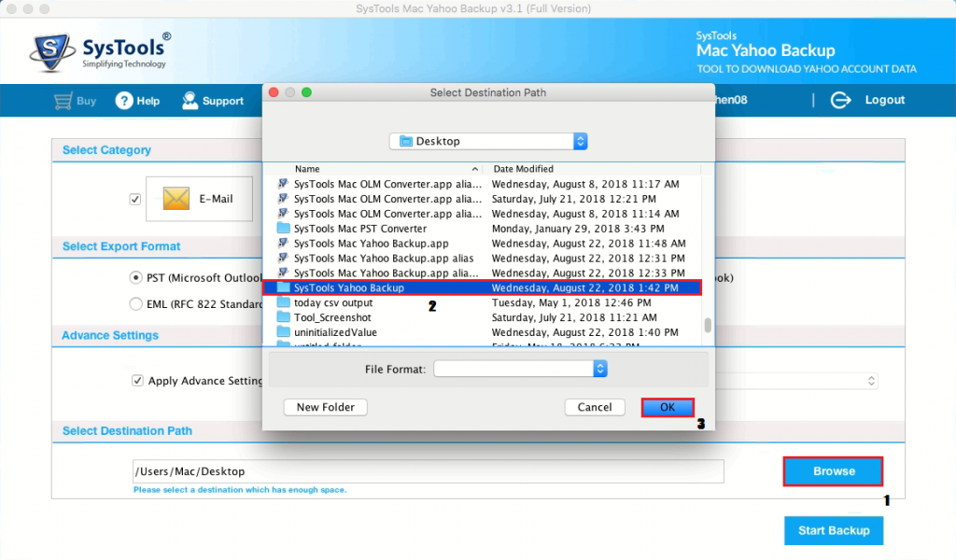The image size is (956, 560).
Task: Confirm with the OK button
Action: pyautogui.click(x=668, y=407)
